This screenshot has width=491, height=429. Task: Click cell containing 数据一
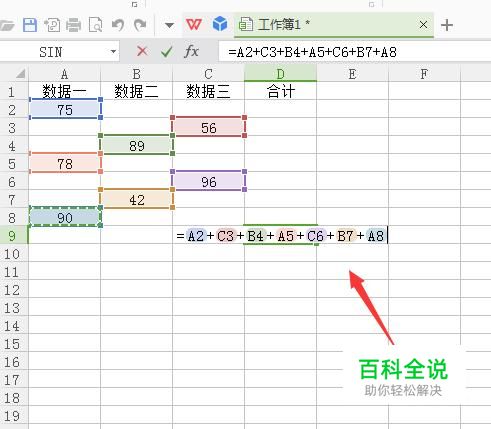pyautogui.click(x=64, y=91)
